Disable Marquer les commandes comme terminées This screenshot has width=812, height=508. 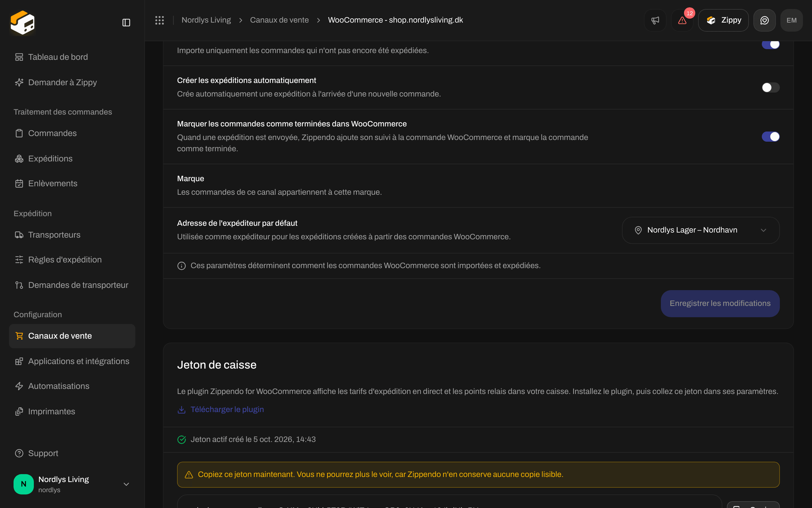pos(770,137)
